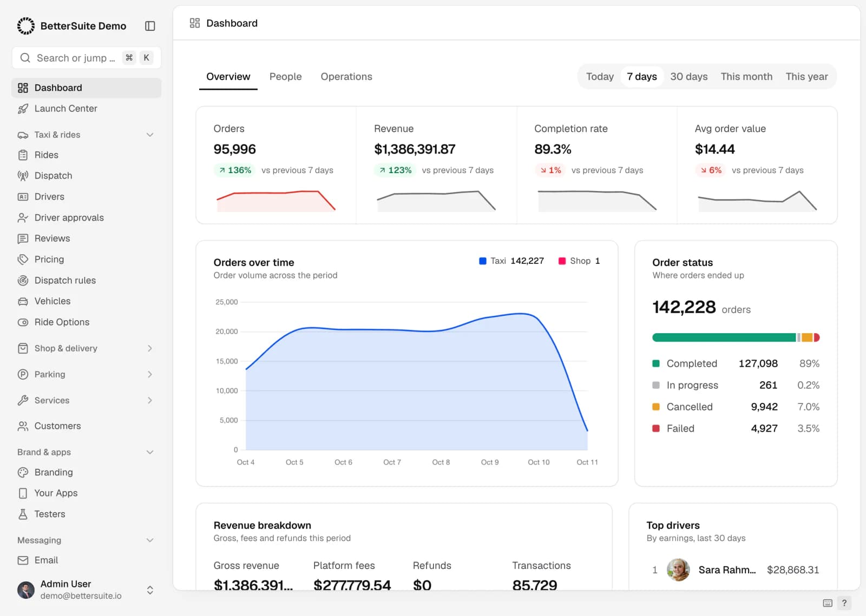Screen dimensions: 866x616
Task: Click the Taxi legend entry in the chart
Action: tap(511, 261)
